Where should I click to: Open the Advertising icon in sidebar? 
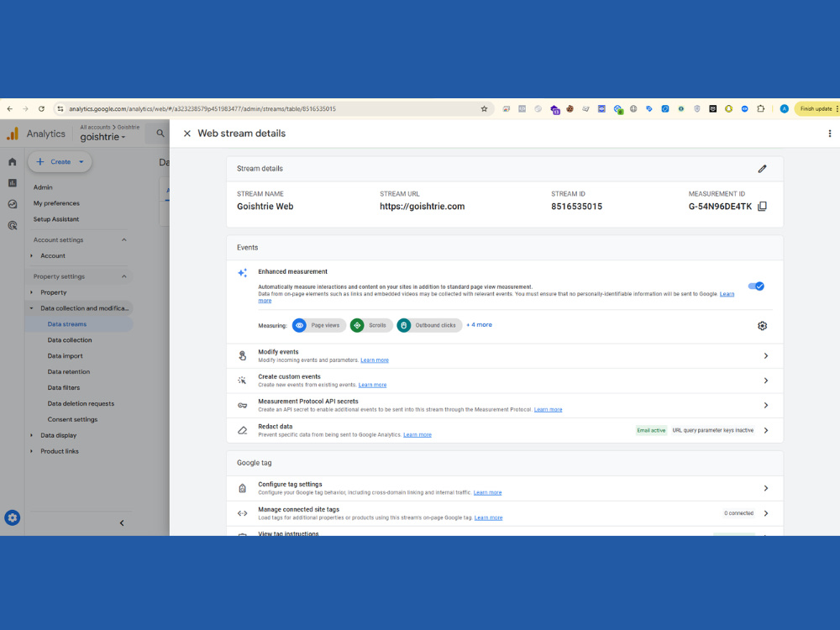pos(13,225)
